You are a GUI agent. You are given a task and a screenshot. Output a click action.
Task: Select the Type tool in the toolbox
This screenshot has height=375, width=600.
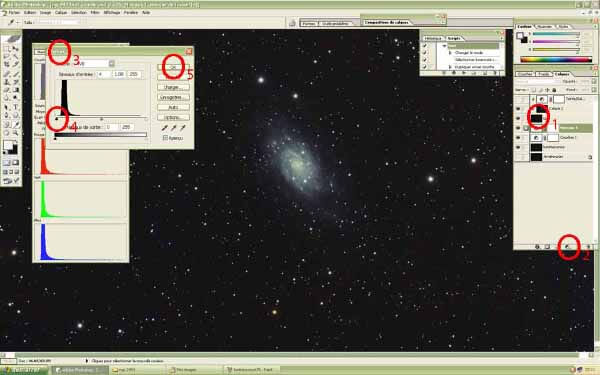pyautogui.click(x=16, y=107)
